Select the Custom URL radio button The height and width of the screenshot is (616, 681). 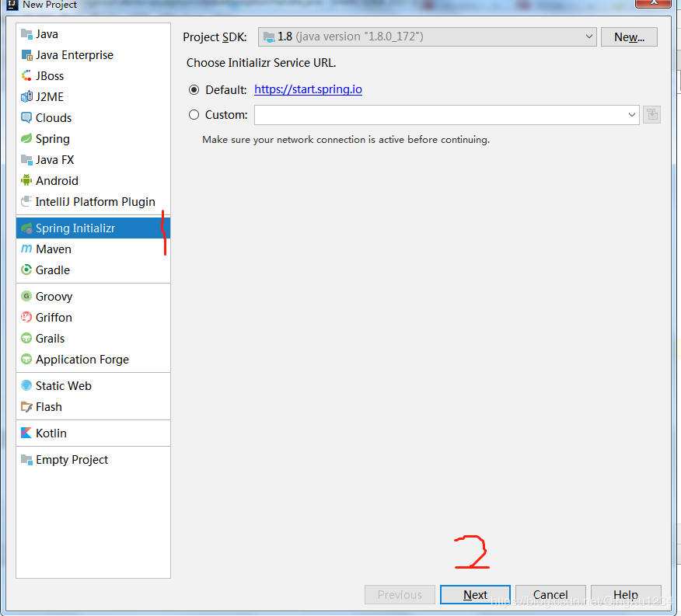pyautogui.click(x=194, y=115)
